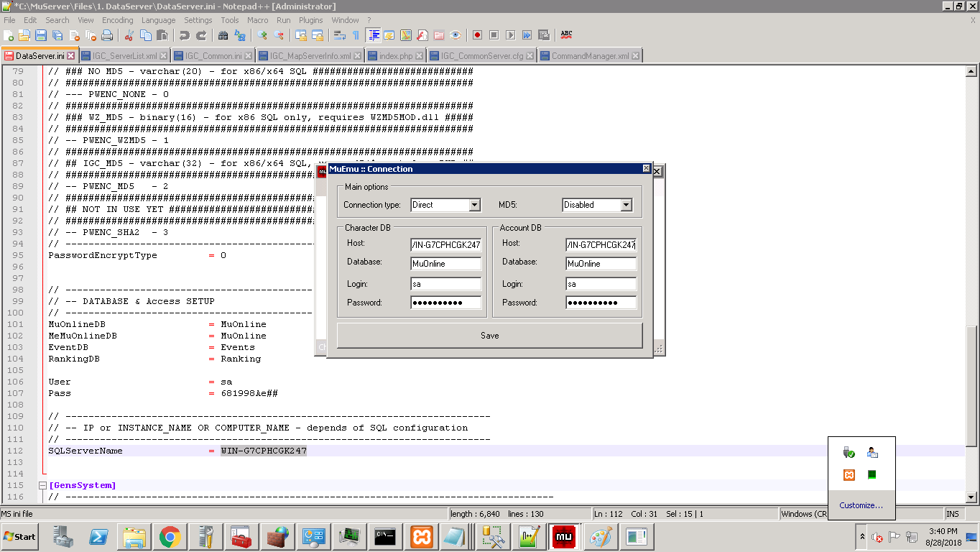
Task: Switch to the IGC_Common.ini tab
Action: pyautogui.click(x=213, y=55)
